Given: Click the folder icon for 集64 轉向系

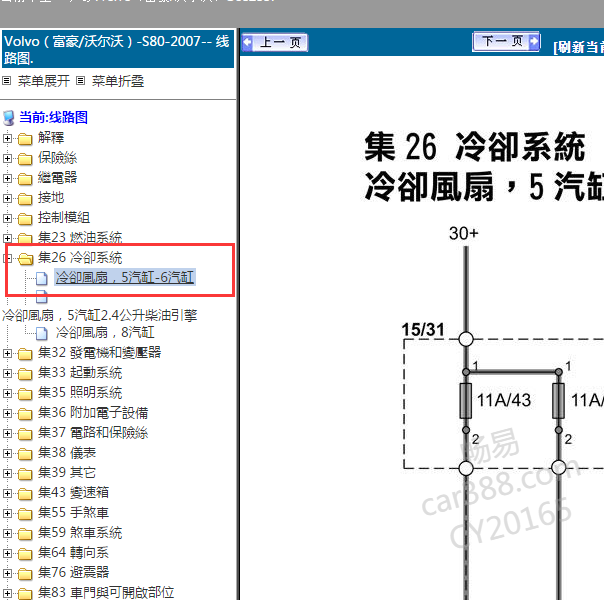Looking at the screenshot, I should 25,554.
